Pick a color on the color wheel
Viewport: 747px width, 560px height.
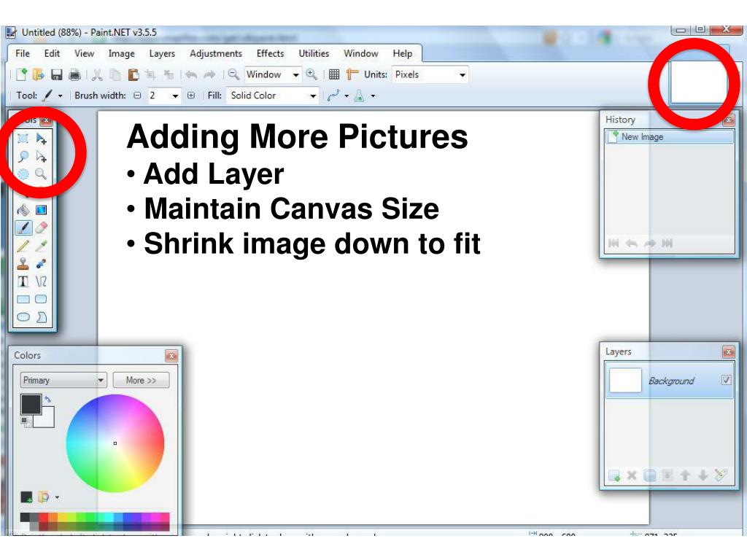coord(115,443)
